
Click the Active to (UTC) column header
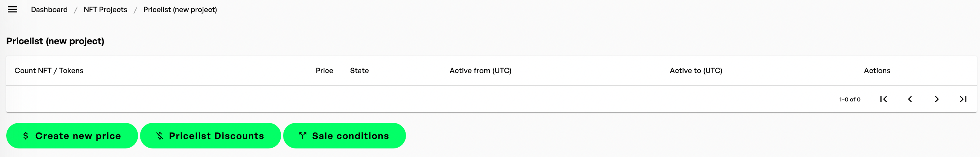tap(696, 71)
